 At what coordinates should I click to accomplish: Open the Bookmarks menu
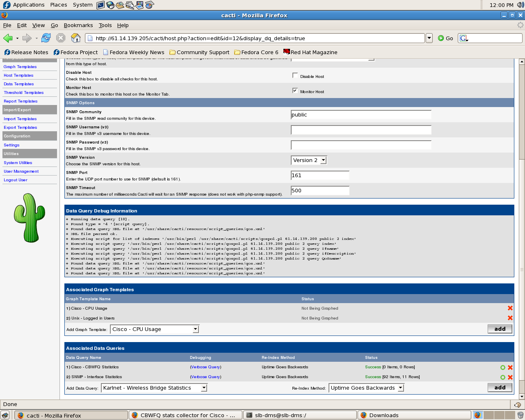click(x=78, y=25)
